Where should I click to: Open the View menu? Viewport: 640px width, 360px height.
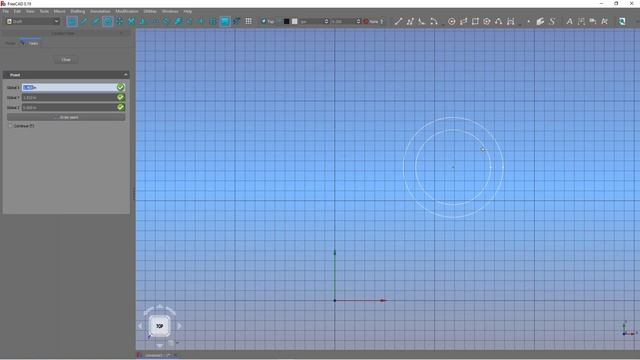pos(30,11)
